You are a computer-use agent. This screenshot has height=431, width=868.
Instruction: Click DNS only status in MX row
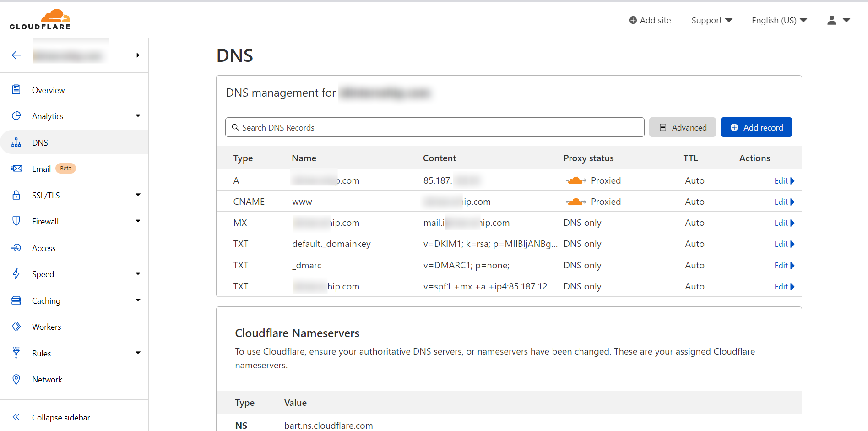pyautogui.click(x=582, y=223)
